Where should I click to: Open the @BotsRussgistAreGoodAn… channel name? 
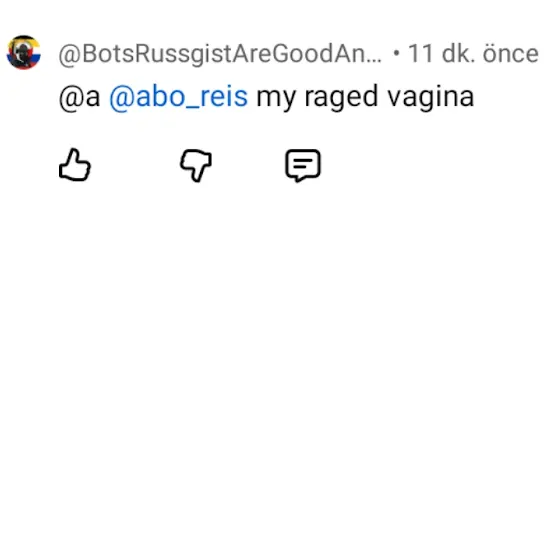click(x=220, y=54)
